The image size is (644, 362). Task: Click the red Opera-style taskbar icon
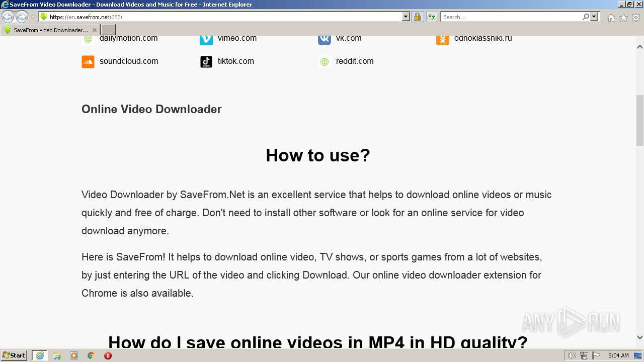(x=108, y=355)
